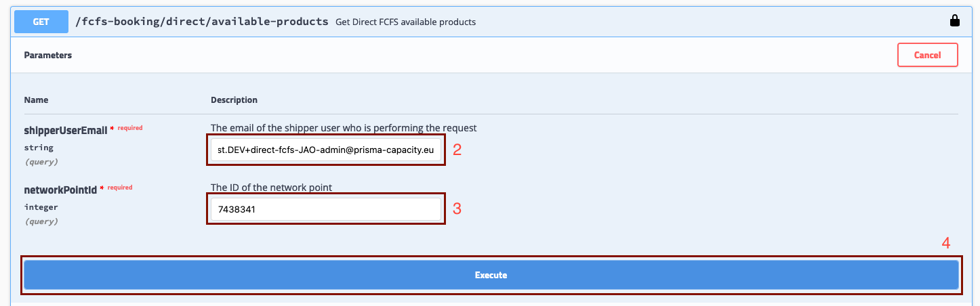The image size is (980, 306).
Task: Click 'Get Direct FCFS available products' summary
Action: point(405,22)
